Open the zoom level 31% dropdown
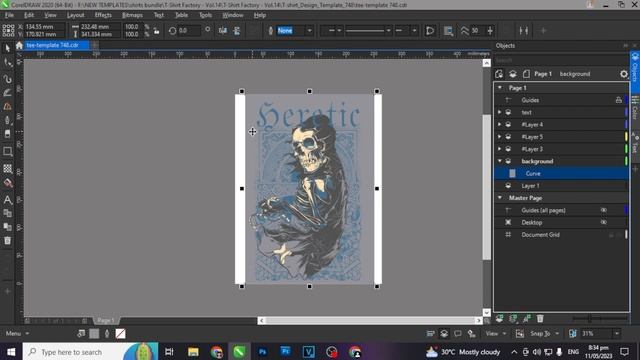Viewport: 640px width, 360px height. coord(617,333)
